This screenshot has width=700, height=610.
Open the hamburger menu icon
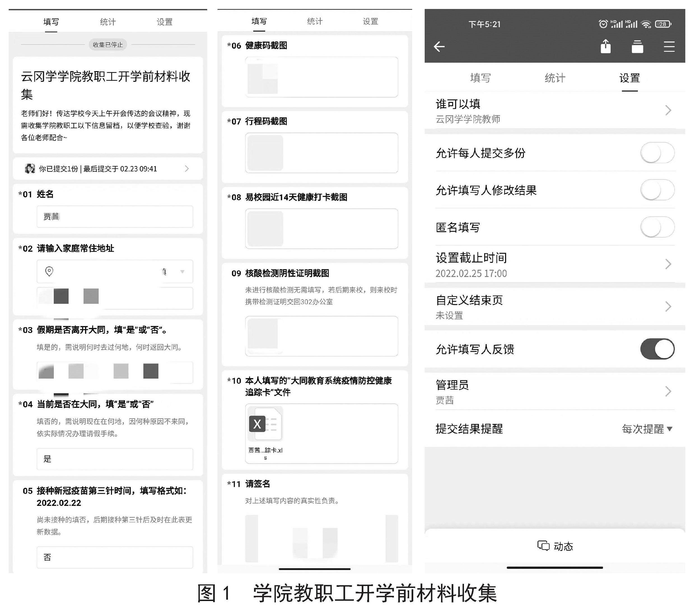tap(669, 47)
